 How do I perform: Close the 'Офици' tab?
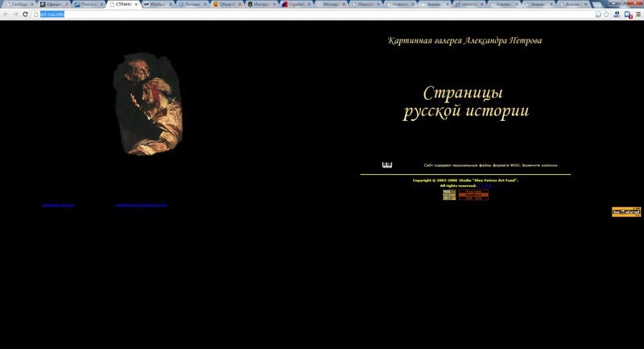67,5
